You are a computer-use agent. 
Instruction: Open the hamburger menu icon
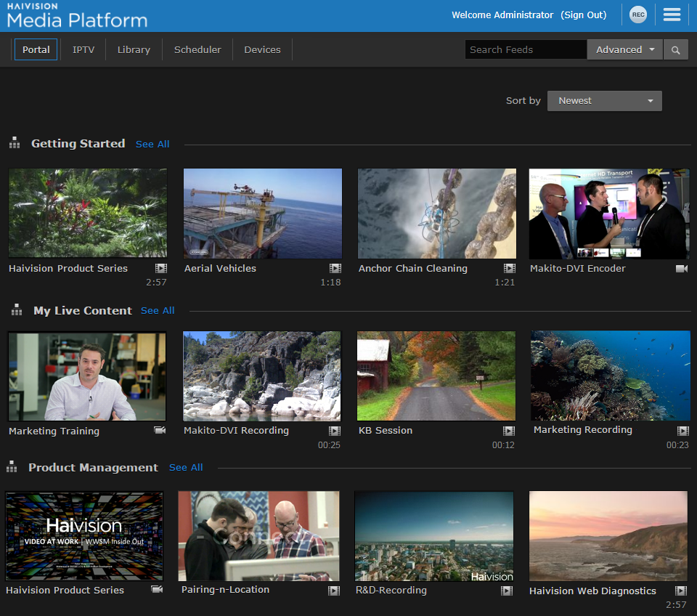tap(672, 15)
